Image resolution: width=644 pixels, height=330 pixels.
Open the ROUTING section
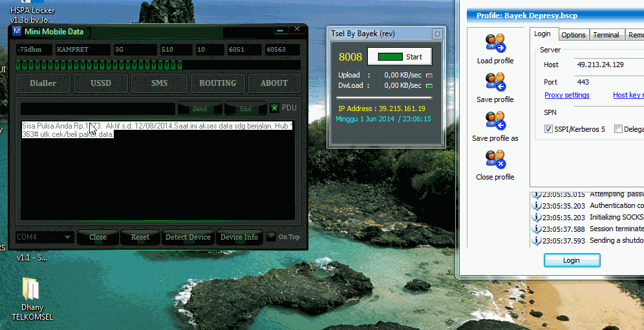(x=217, y=83)
